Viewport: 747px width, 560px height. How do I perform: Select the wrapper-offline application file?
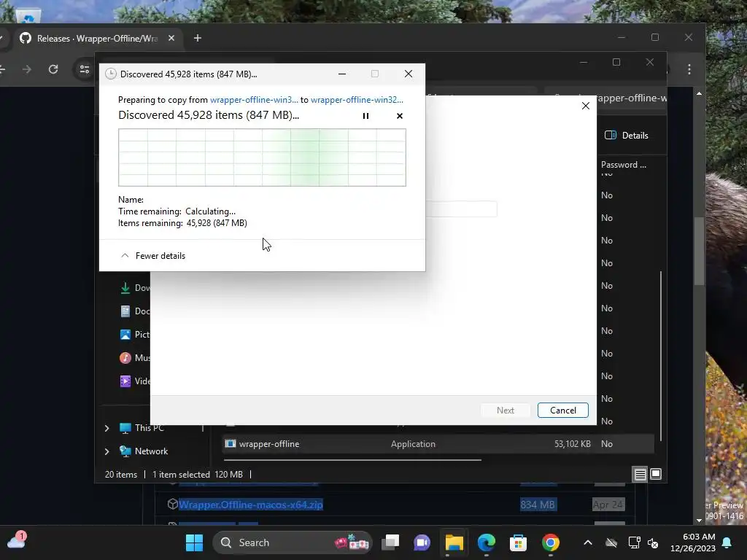pos(438,444)
